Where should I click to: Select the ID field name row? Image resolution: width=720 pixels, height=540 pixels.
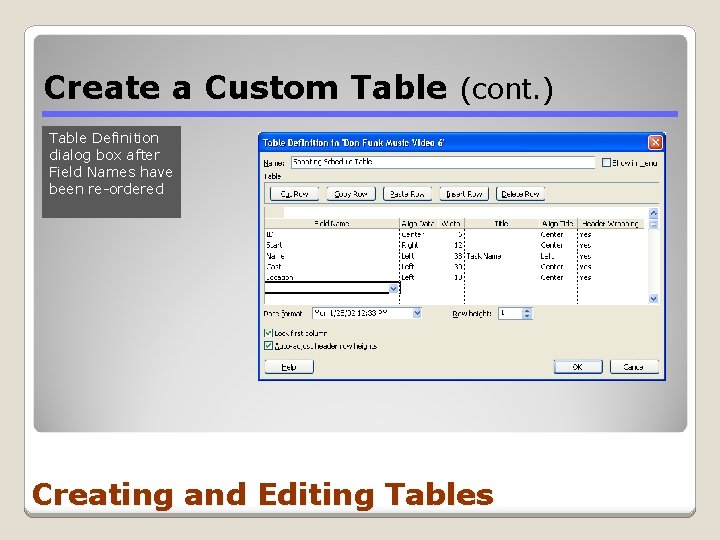(332, 234)
